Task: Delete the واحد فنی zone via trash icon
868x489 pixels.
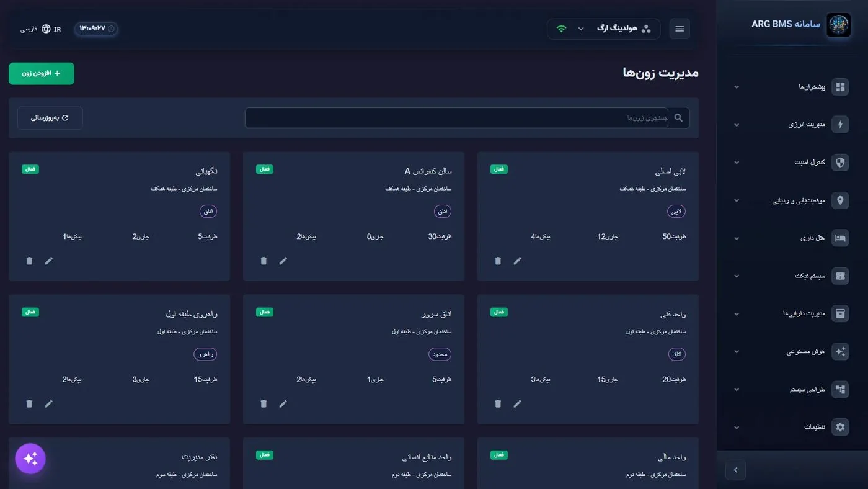Action: click(x=498, y=403)
